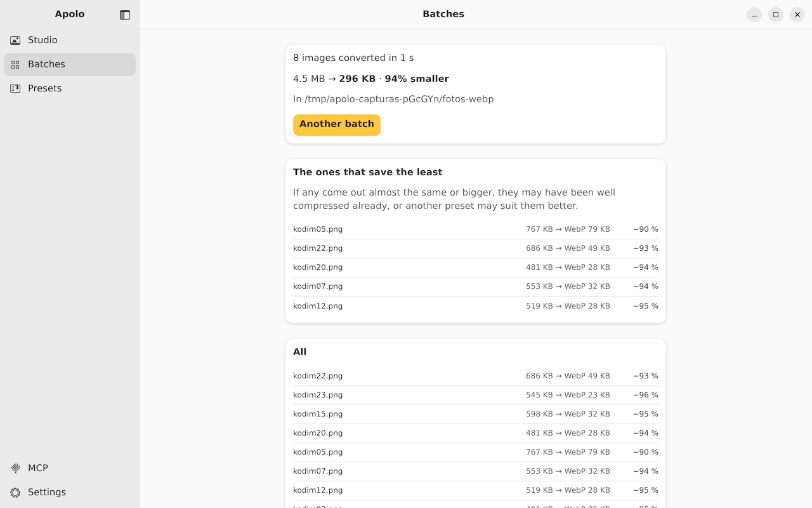Select kodim23.png in the All list
The image size is (812, 508).
(476, 395)
